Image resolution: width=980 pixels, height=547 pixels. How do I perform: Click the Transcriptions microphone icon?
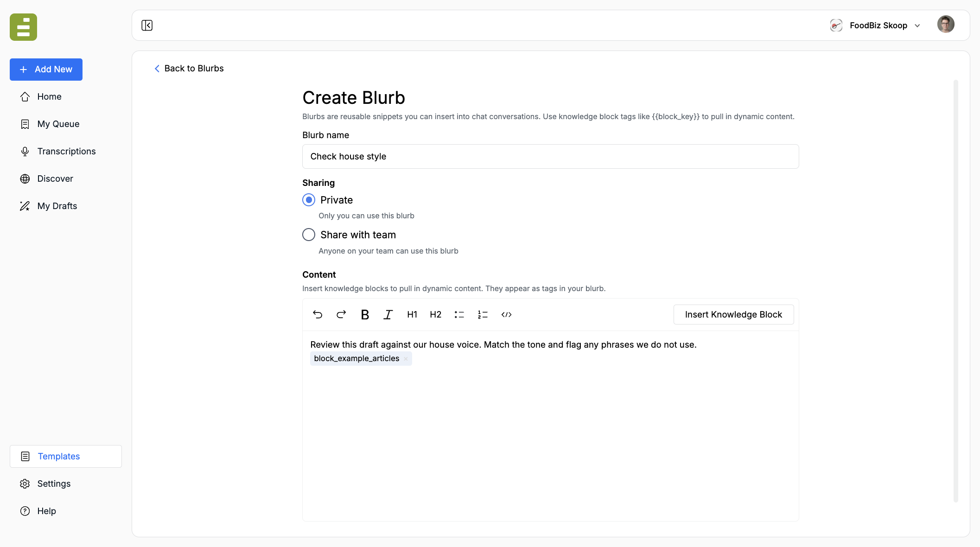(x=25, y=151)
